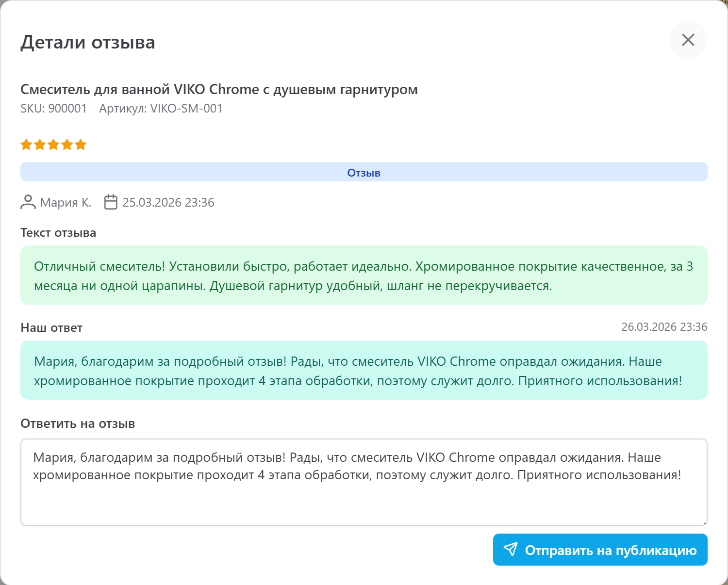Click the Артикул: VIKO-SM-001 value

tap(160, 108)
